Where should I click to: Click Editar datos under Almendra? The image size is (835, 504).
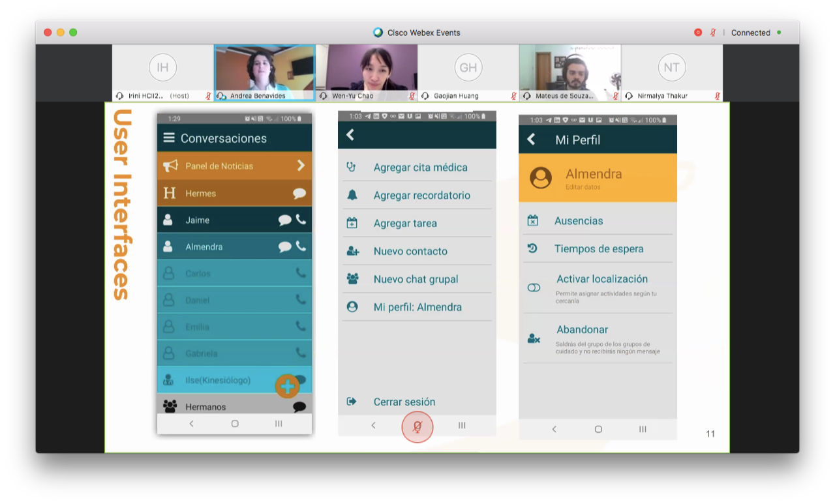click(583, 187)
